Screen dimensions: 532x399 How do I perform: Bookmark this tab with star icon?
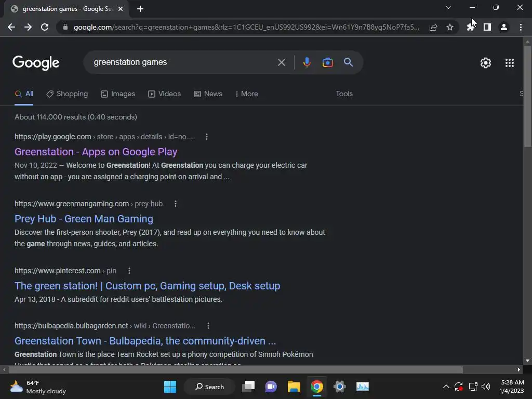click(450, 27)
